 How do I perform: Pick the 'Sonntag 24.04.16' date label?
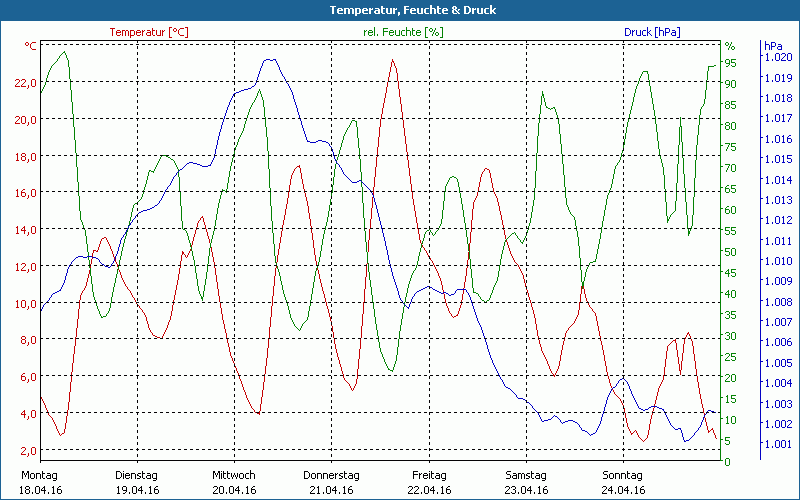tap(622, 482)
